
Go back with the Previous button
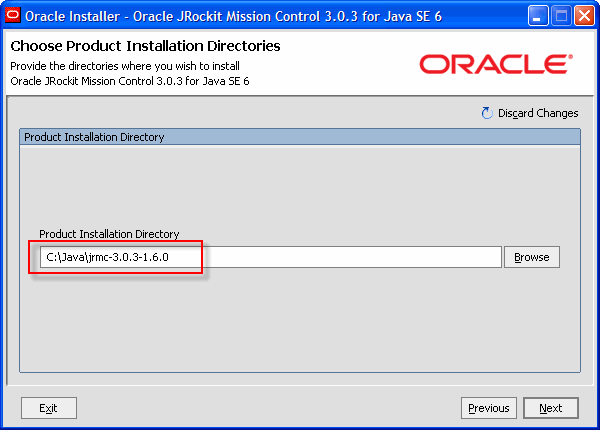(x=489, y=408)
